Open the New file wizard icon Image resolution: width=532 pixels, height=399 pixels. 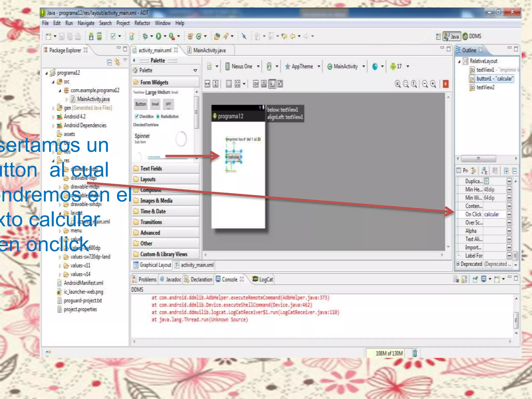(x=49, y=36)
